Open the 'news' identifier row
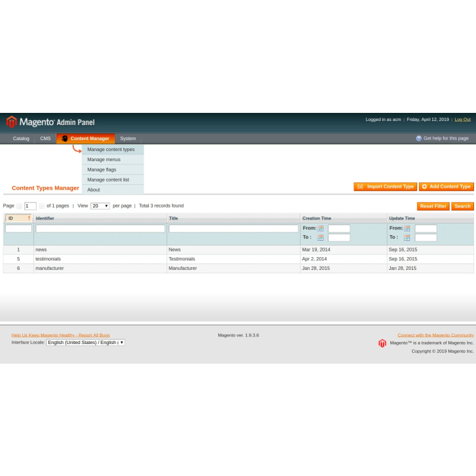The image size is (476, 476). coord(100,250)
